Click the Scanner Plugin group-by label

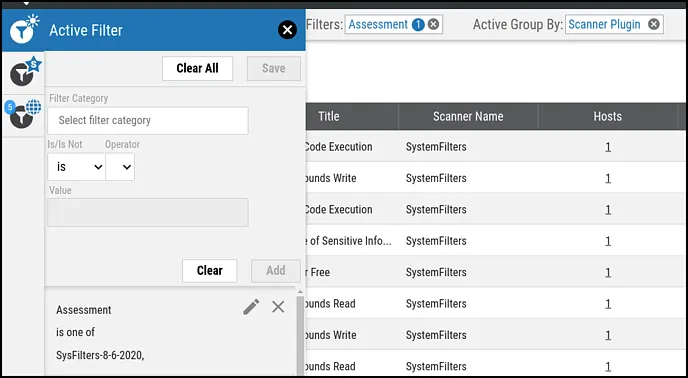(604, 25)
